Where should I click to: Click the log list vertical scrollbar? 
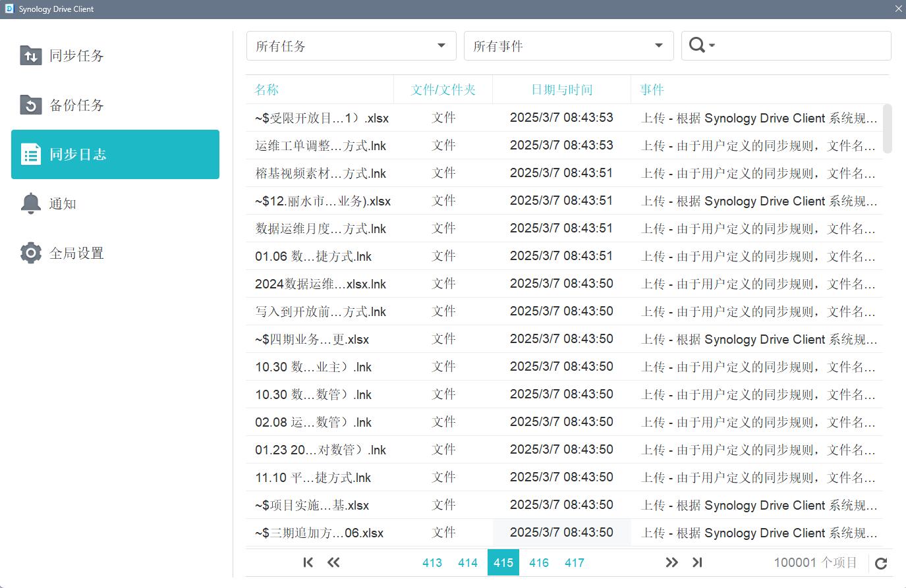(x=887, y=128)
